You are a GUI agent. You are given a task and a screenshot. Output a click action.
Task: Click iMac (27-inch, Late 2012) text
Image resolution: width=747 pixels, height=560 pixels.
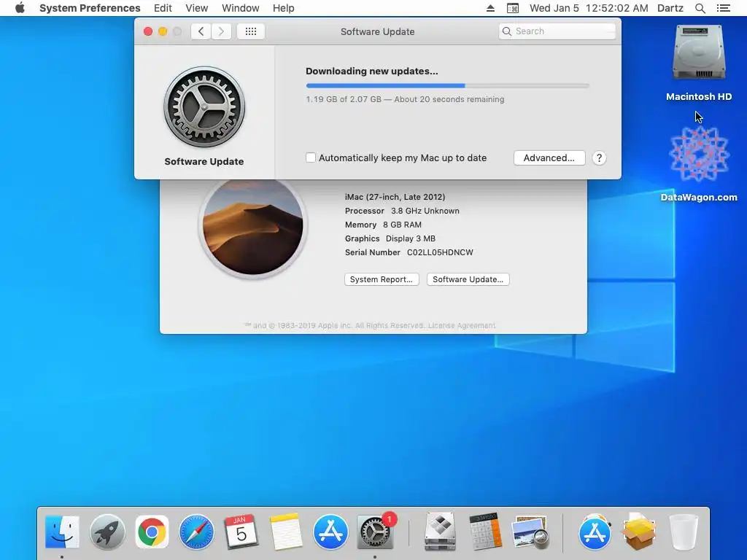tap(395, 197)
